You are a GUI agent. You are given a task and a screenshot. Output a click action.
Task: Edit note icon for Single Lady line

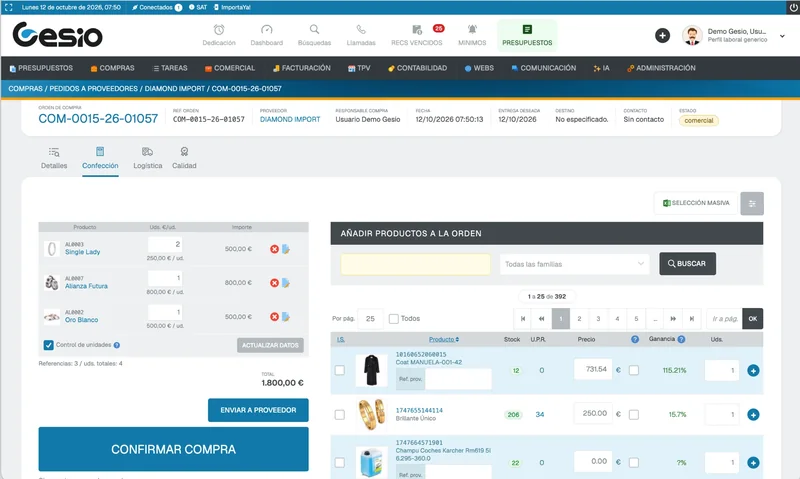coord(286,249)
